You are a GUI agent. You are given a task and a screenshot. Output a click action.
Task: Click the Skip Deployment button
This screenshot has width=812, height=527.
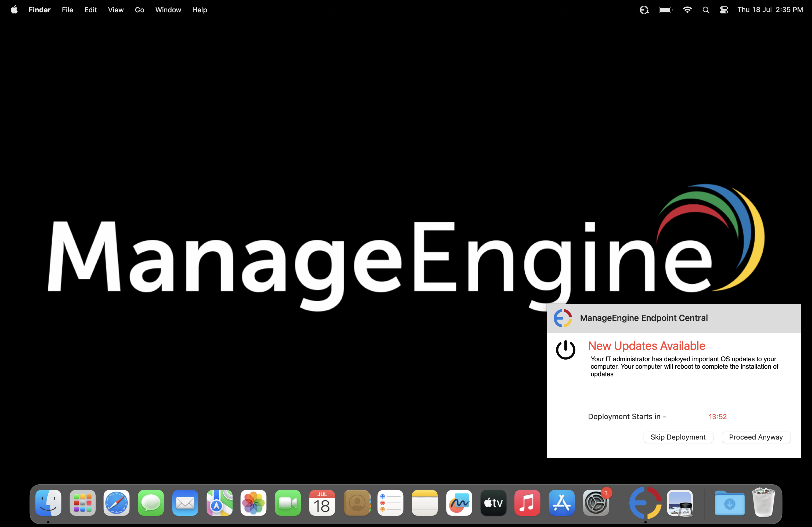tap(678, 437)
